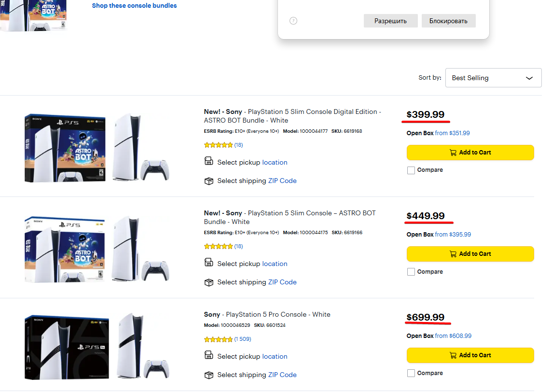The height and width of the screenshot is (392, 552).
Task: Open 'Shop these console bundles' link
Action: point(134,6)
